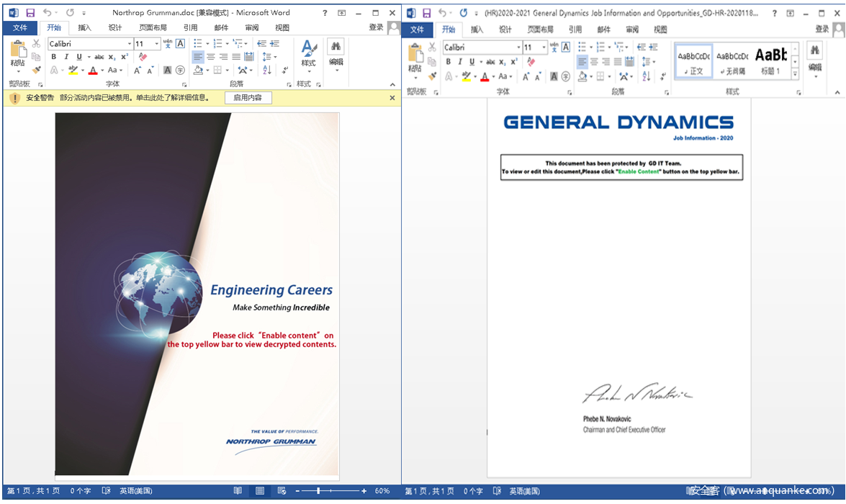This screenshot has height=504, width=846.
Task: Click Undo arrow in the General Dynamics window
Action: pos(444,13)
